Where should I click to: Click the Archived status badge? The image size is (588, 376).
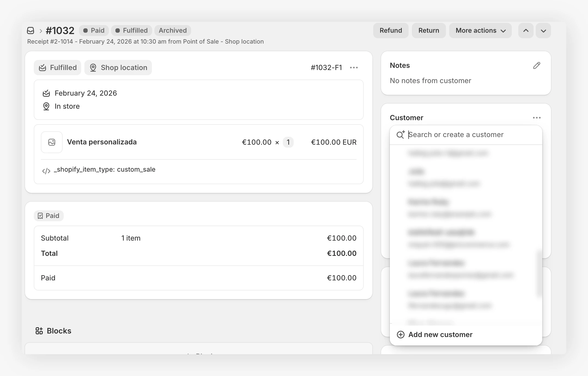coord(173,31)
